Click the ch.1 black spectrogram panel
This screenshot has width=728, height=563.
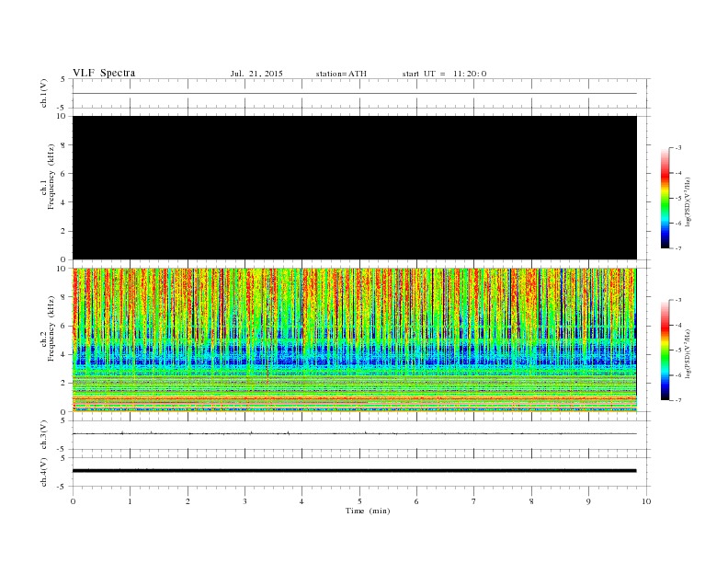(355, 188)
